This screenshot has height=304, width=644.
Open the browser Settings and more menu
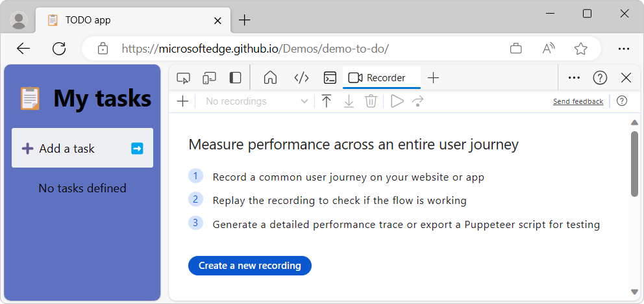[x=623, y=49]
